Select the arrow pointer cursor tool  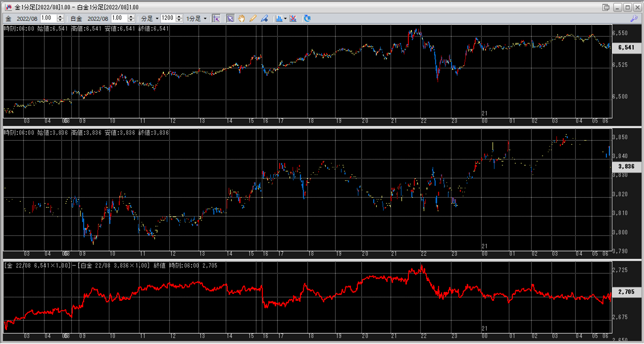click(230, 18)
